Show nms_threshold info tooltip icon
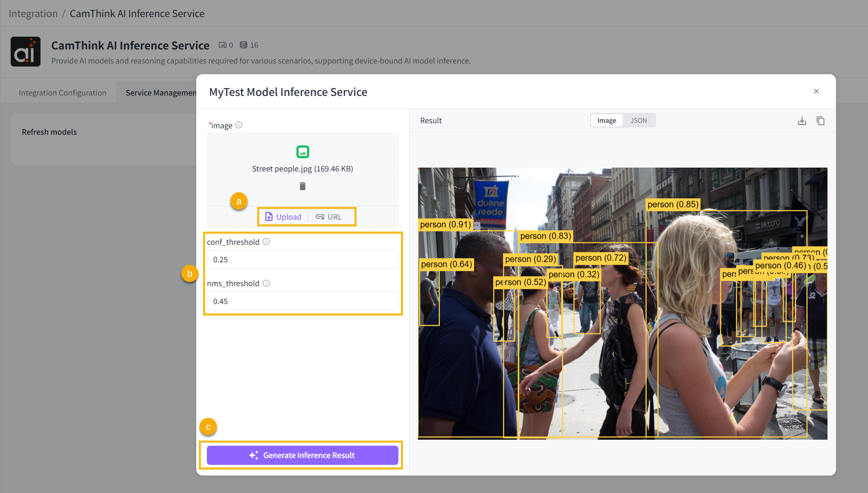The image size is (868, 493). click(266, 283)
